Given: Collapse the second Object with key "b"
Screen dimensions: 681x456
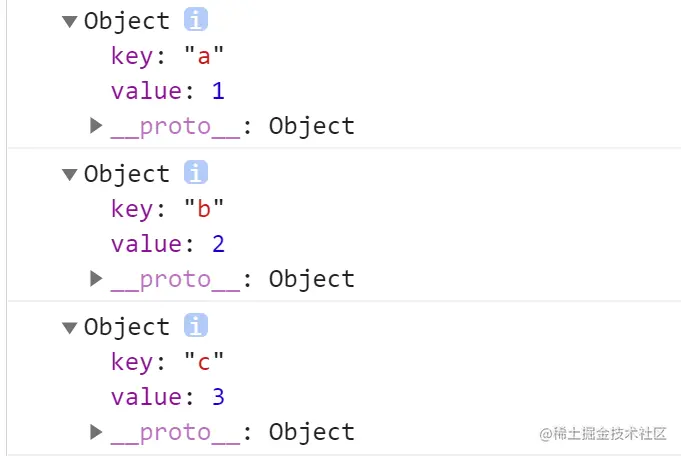Looking at the screenshot, I should tap(69, 174).
